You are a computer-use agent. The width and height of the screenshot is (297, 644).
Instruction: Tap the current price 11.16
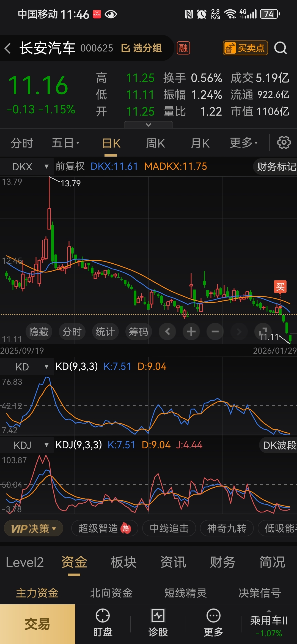click(x=38, y=85)
